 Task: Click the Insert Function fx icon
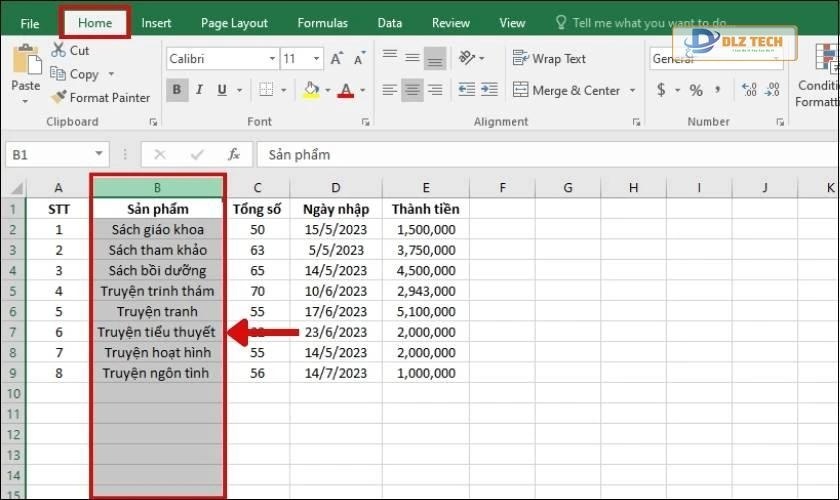(234, 155)
